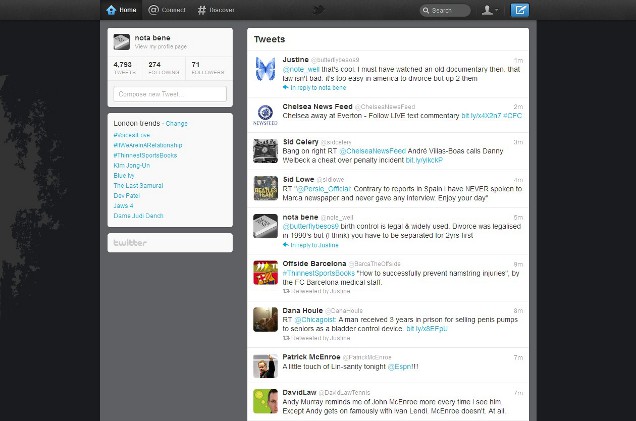636x421 pixels.
Task: Click nota bene profile avatar in sidebar
Action: [122, 42]
